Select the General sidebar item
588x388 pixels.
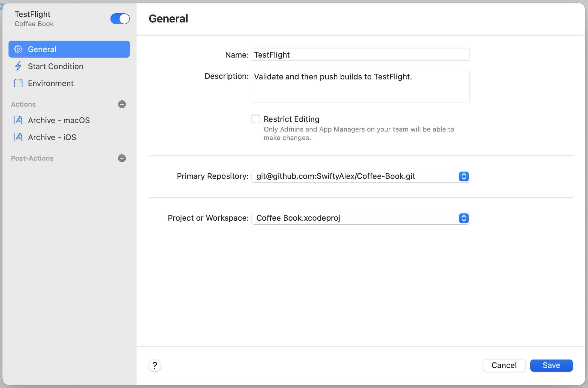[x=69, y=49]
